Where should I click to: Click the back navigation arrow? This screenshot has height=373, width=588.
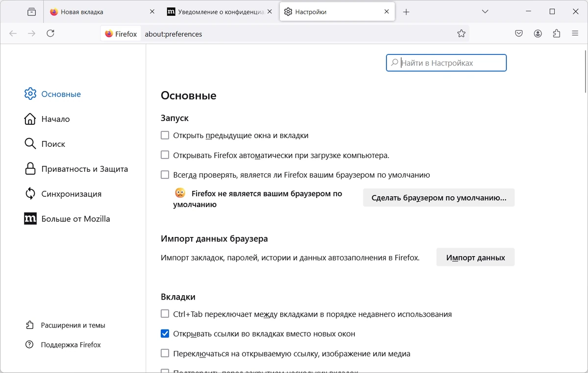[13, 34]
